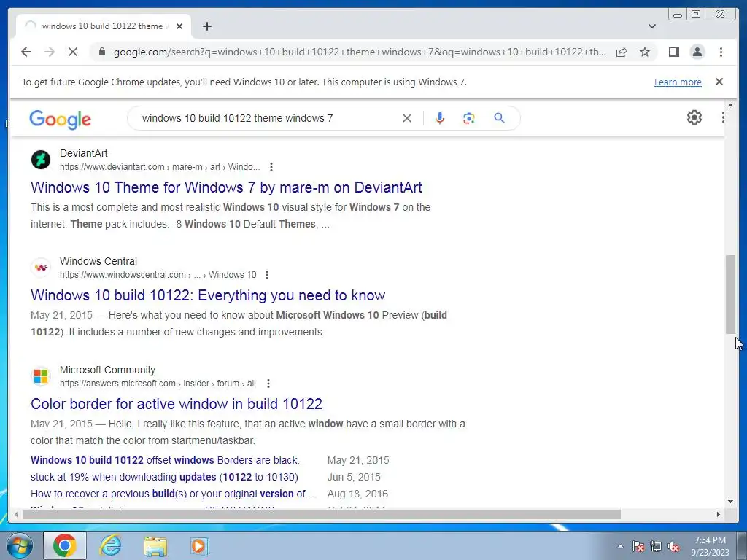Open 'stuck at 19% when downloading updates' sublink
747x560 pixels.
(164, 477)
